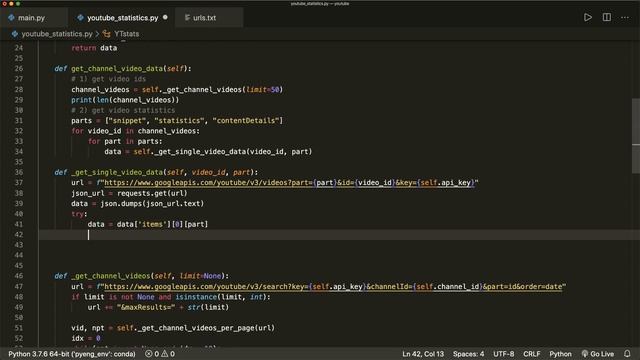Click 'try:' keyword on line 40

point(79,214)
